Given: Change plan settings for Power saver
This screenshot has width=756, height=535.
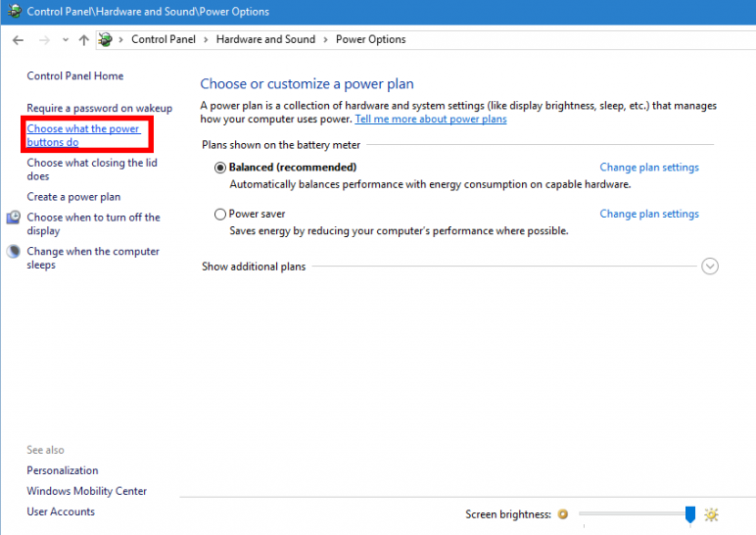Looking at the screenshot, I should point(649,214).
